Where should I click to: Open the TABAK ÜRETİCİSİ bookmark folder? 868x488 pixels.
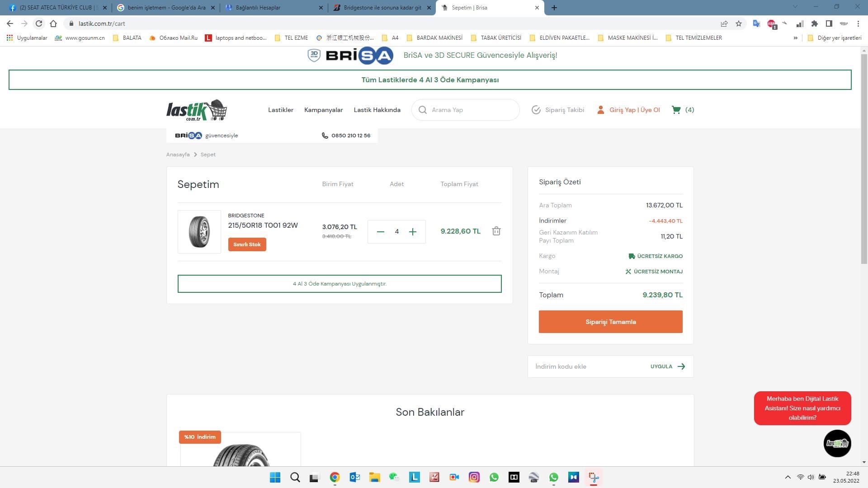click(x=496, y=38)
